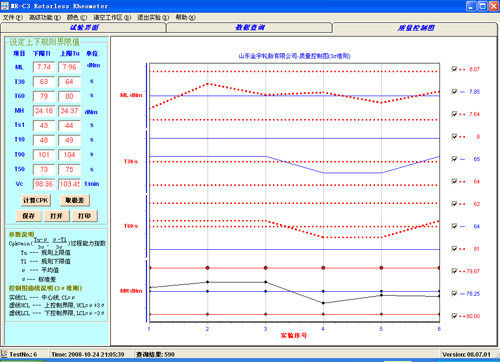Open the 文件 menu
This screenshot has height=362, width=500.
pos(13,17)
